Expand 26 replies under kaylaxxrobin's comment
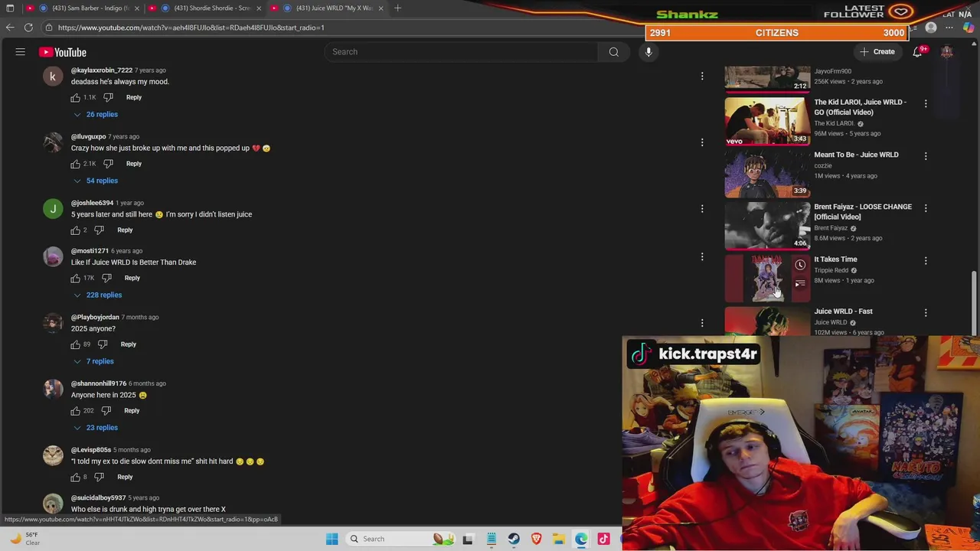 coord(96,114)
